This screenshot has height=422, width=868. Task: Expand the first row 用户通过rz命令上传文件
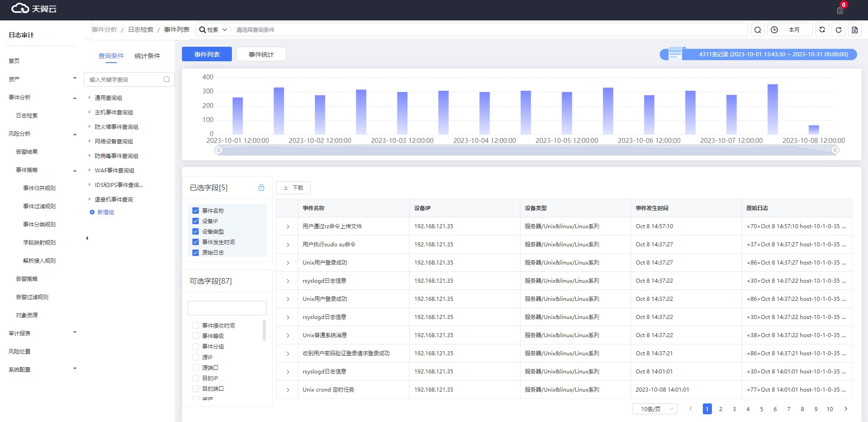[288, 226]
